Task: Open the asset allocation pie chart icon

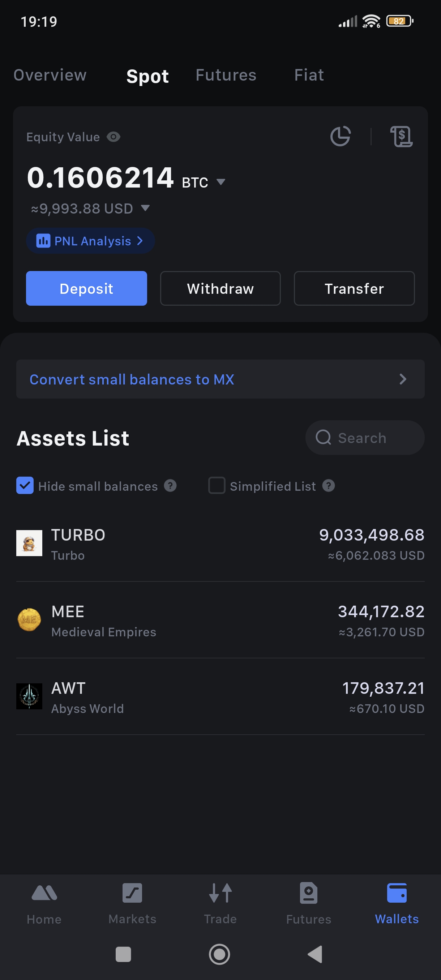Action: (340, 136)
